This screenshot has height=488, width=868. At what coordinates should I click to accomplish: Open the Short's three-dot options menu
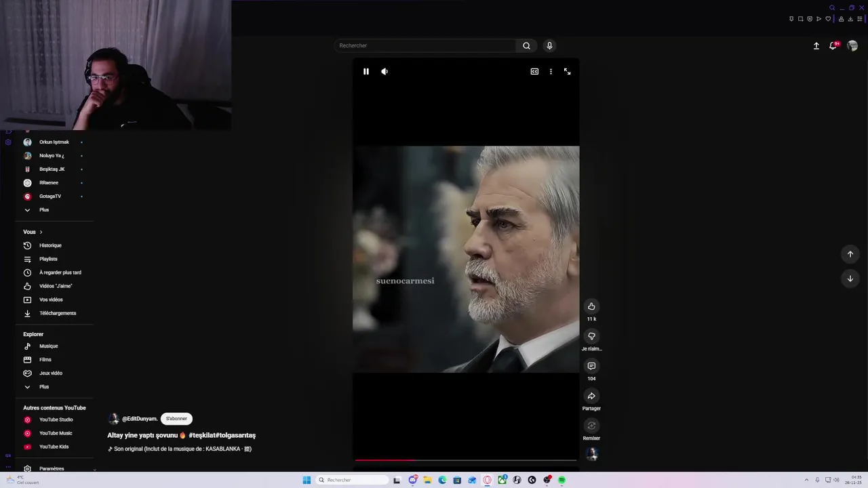551,71
